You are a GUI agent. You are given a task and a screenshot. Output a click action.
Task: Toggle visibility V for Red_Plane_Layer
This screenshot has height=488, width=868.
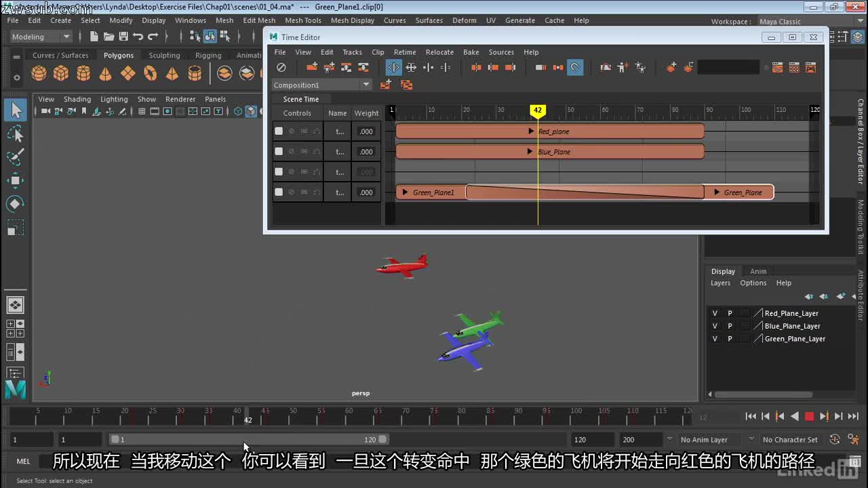tap(715, 312)
